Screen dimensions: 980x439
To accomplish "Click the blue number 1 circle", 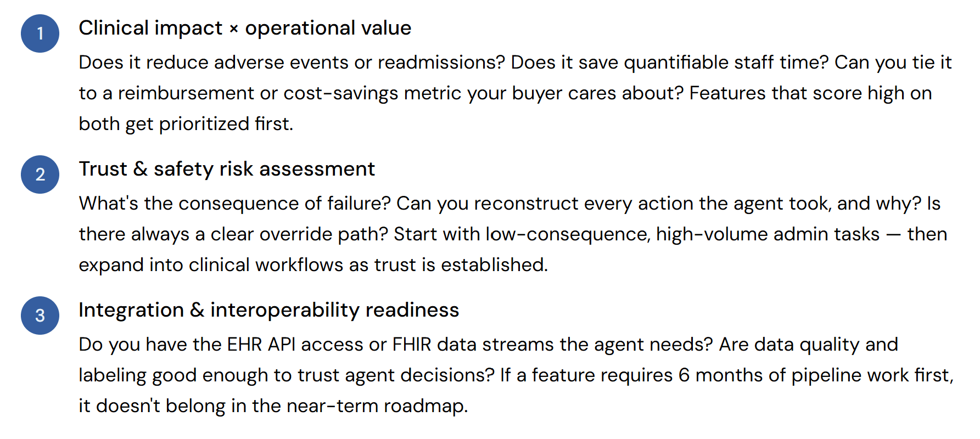I will [x=40, y=33].
